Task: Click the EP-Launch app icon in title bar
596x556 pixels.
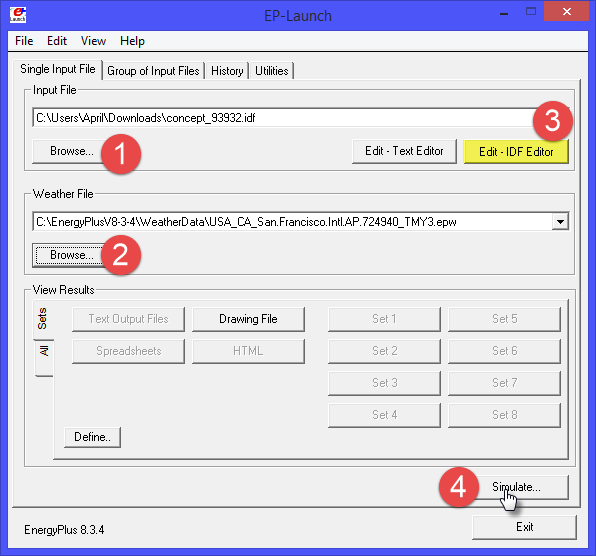Action: pyautogui.click(x=17, y=15)
